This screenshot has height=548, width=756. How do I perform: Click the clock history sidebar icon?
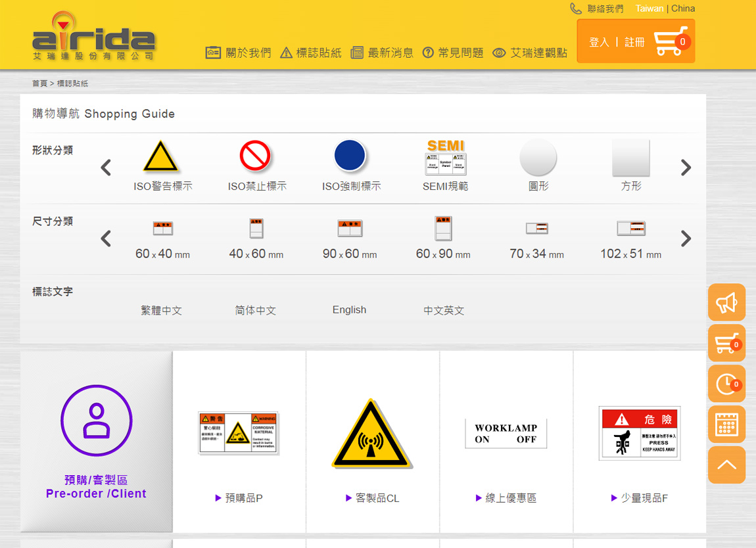(726, 384)
